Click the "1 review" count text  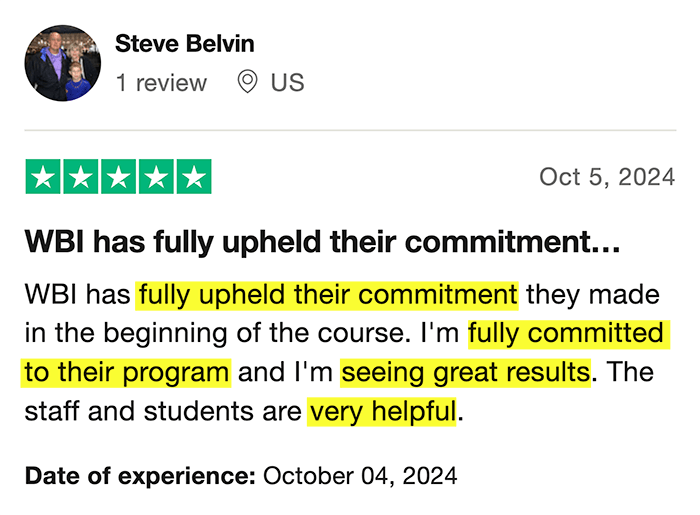pos(161,83)
